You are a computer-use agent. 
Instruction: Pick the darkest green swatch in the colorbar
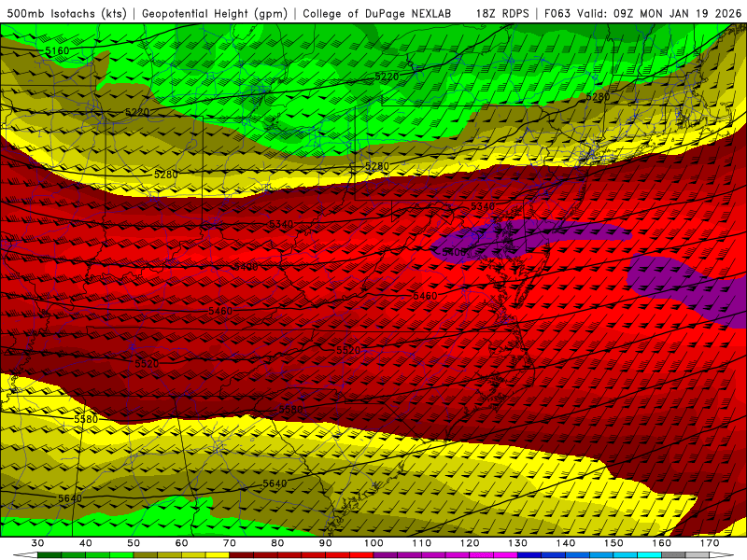coord(49,555)
